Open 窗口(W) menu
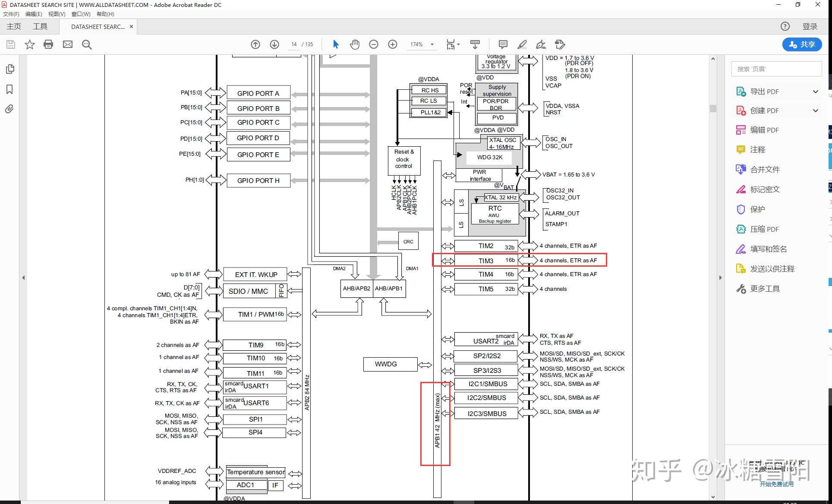 pos(81,14)
